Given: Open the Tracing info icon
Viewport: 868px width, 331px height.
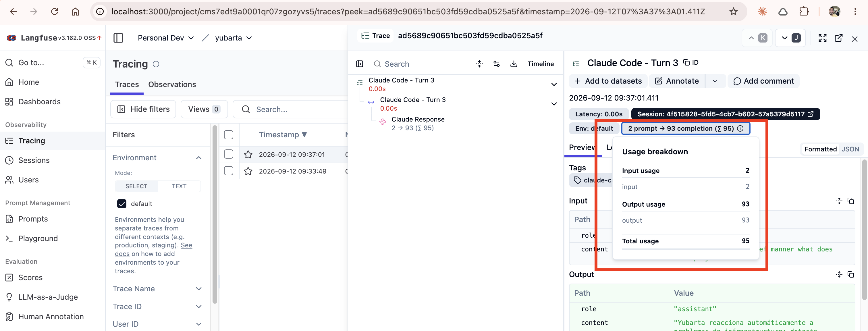Looking at the screenshot, I should (156, 64).
